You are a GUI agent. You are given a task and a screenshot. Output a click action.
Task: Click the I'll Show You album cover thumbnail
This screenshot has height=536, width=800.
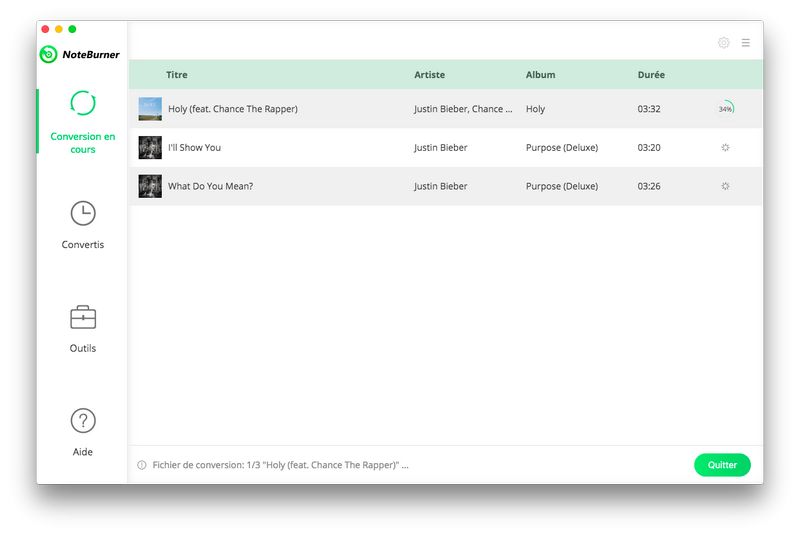click(150, 147)
